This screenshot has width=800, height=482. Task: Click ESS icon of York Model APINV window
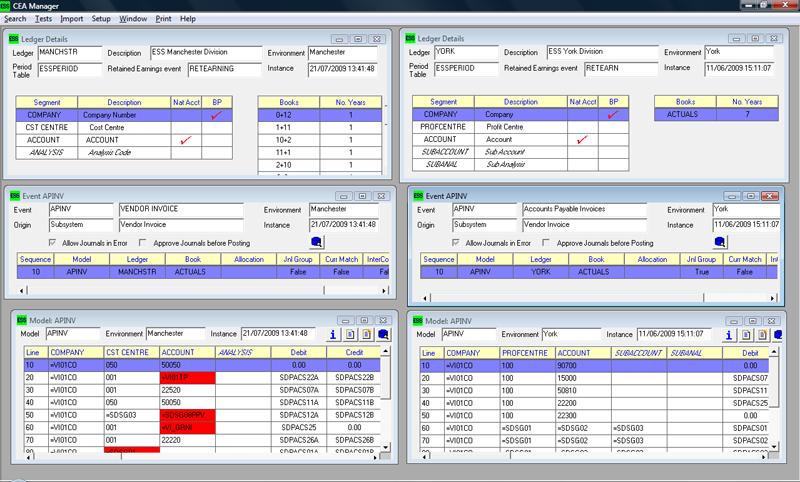[x=418, y=321]
